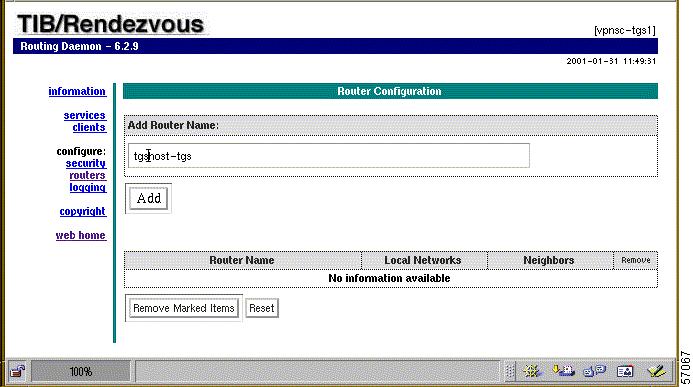Open the security configuration link
Image resolution: width=693 pixels, height=387 pixels.
[86, 163]
